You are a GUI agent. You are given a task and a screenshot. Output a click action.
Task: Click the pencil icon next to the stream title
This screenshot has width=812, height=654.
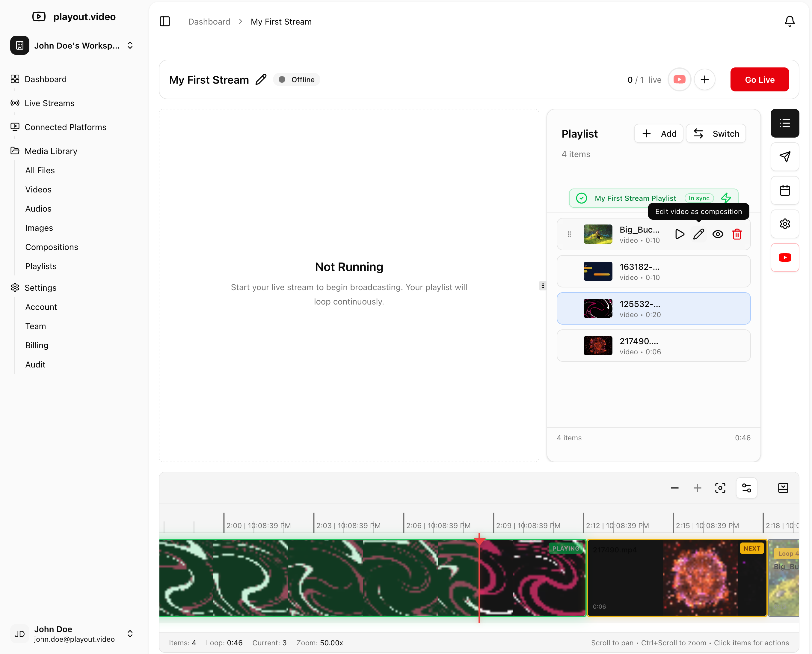point(261,79)
